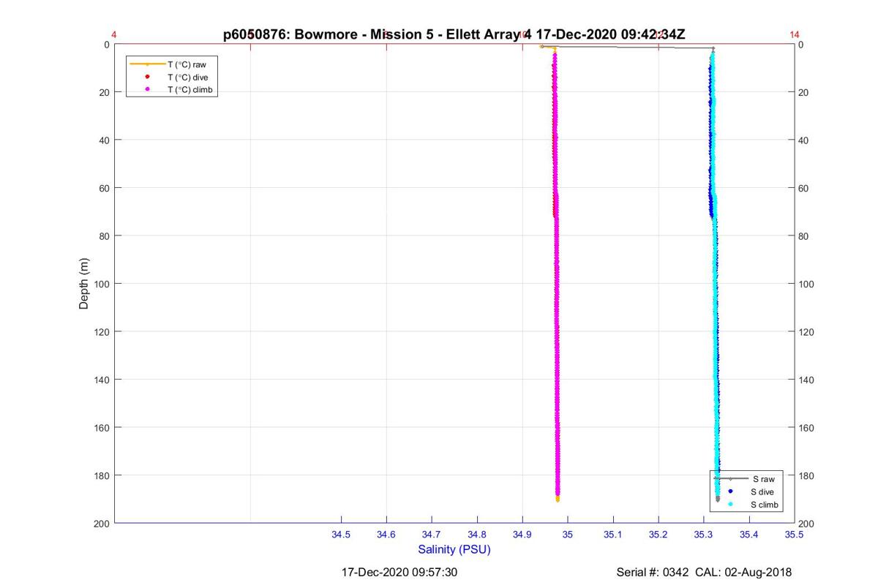Click the blue dot marker for S dive
The width and height of the screenshot is (878, 588).
coord(730,491)
